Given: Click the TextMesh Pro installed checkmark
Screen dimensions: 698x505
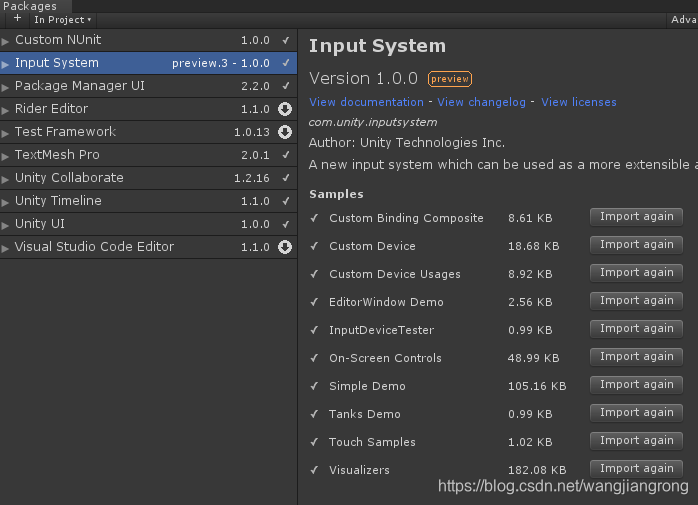Looking at the screenshot, I should pos(286,155).
